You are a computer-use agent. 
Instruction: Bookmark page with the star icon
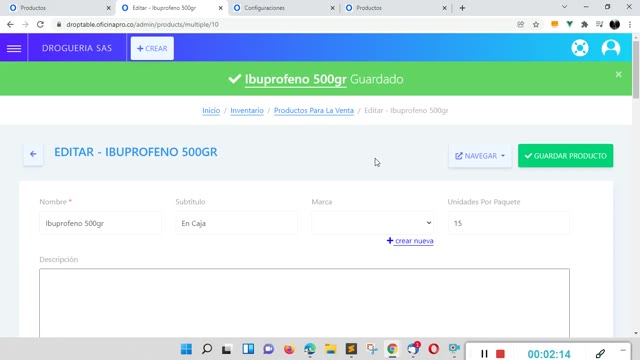click(536, 24)
